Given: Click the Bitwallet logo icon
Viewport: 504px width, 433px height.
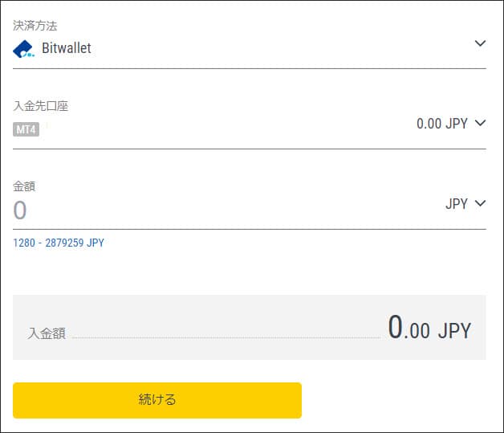Looking at the screenshot, I should point(23,49).
